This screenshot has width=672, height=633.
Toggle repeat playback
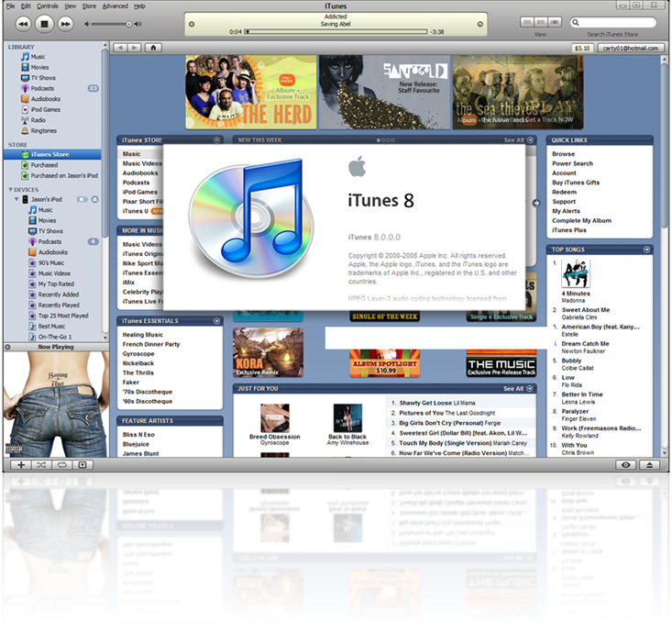(61, 465)
